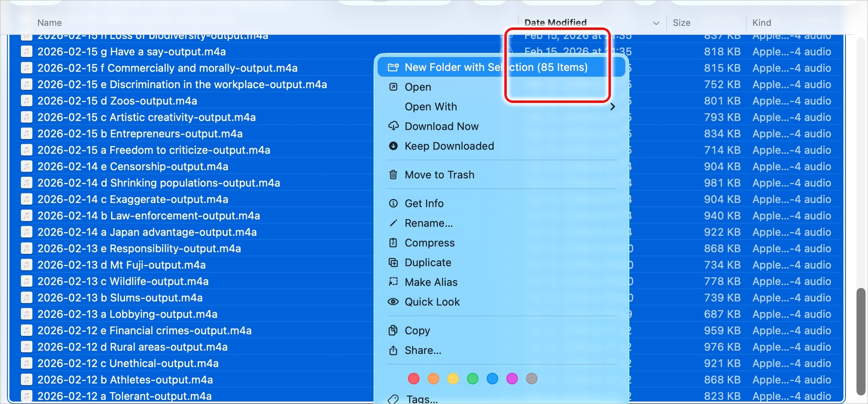The height and width of the screenshot is (404, 868).
Task: Select Rename… from the context menu
Action: (x=428, y=223)
